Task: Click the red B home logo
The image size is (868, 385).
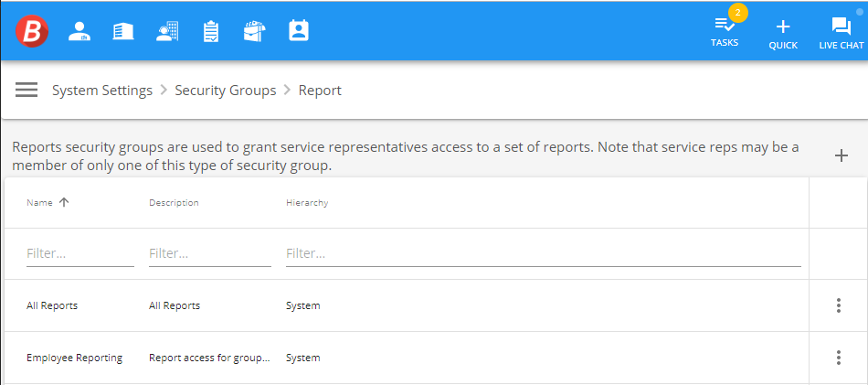Action: tap(32, 31)
